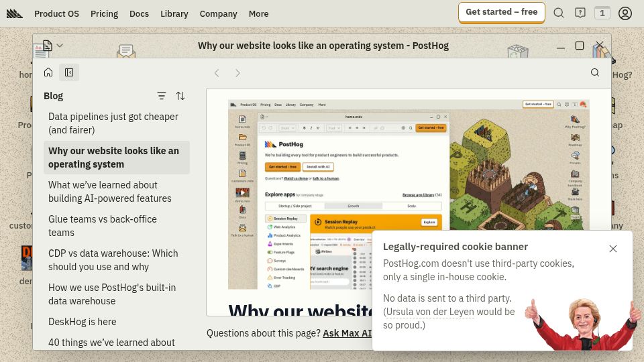644x362 pixels.
Task: Select Why our website looks like an operating system
Action: 117,158
